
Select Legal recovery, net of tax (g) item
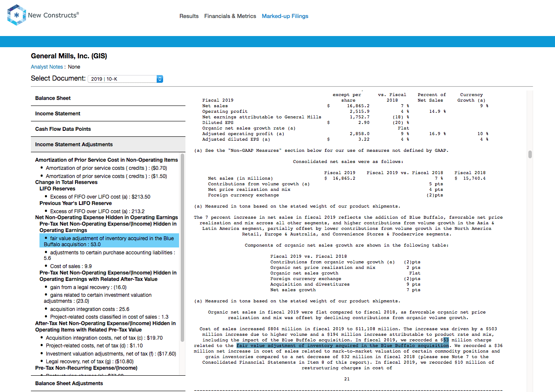click(x=90, y=362)
